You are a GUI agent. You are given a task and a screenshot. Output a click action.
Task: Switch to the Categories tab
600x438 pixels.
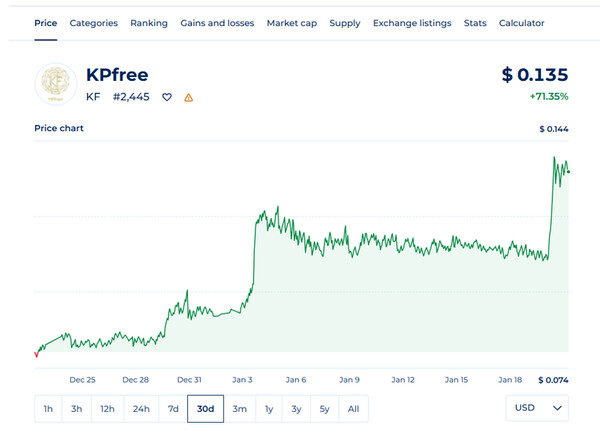(93, 23)
